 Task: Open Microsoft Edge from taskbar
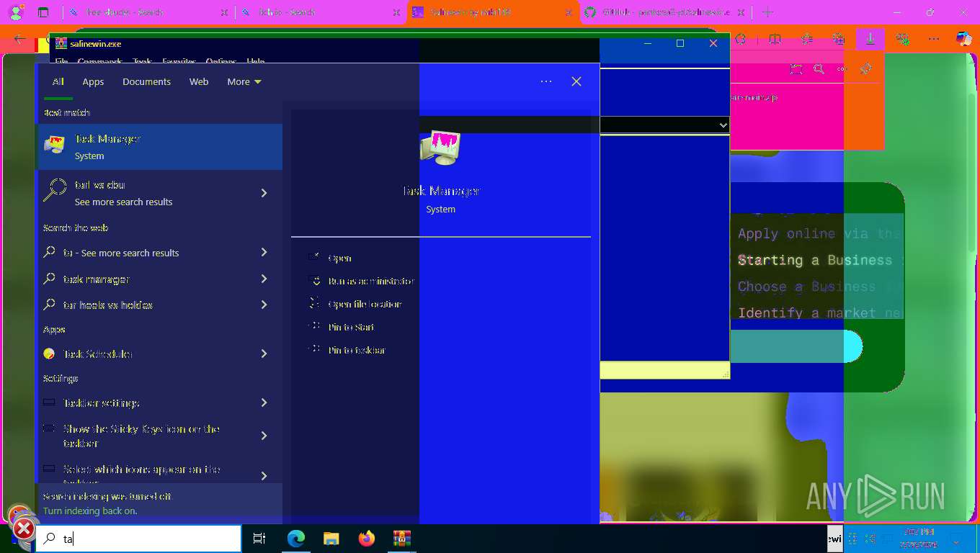point(296,539)
